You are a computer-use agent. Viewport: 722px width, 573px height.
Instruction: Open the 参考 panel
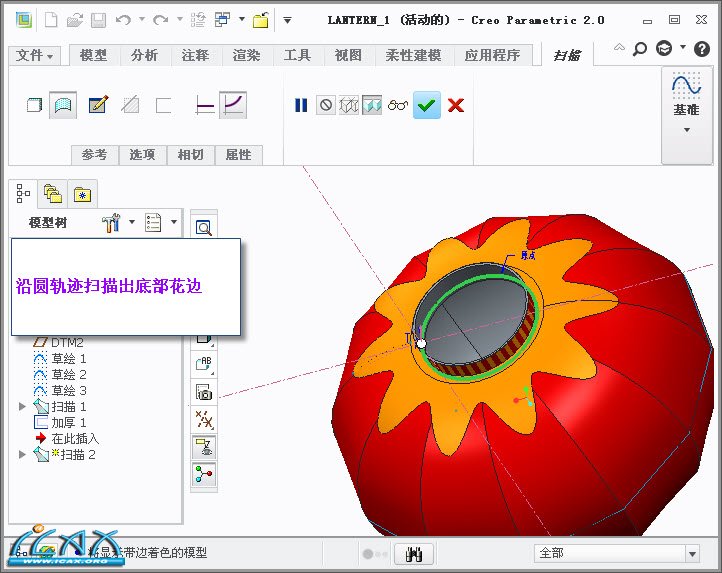click(94, 155)
